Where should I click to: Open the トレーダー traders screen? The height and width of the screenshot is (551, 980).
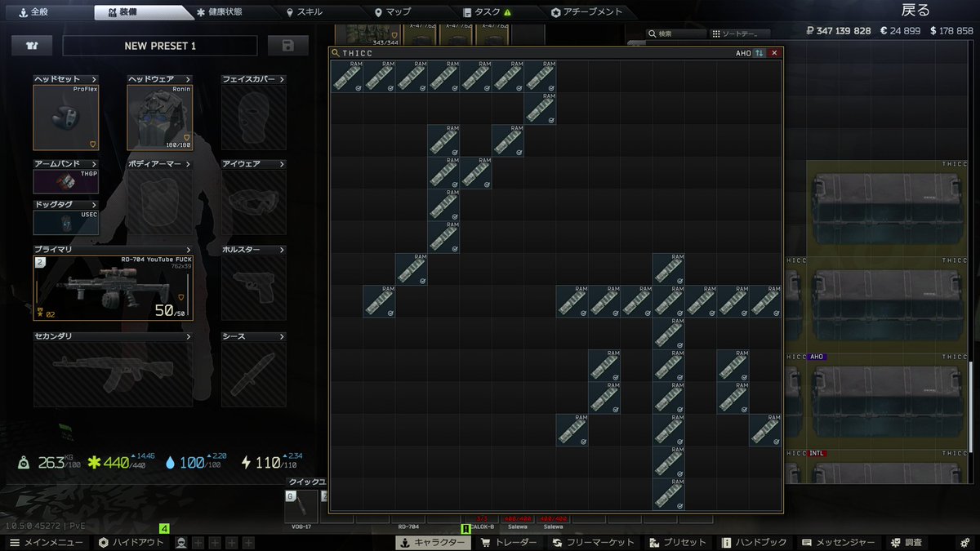tap(508, 542)
